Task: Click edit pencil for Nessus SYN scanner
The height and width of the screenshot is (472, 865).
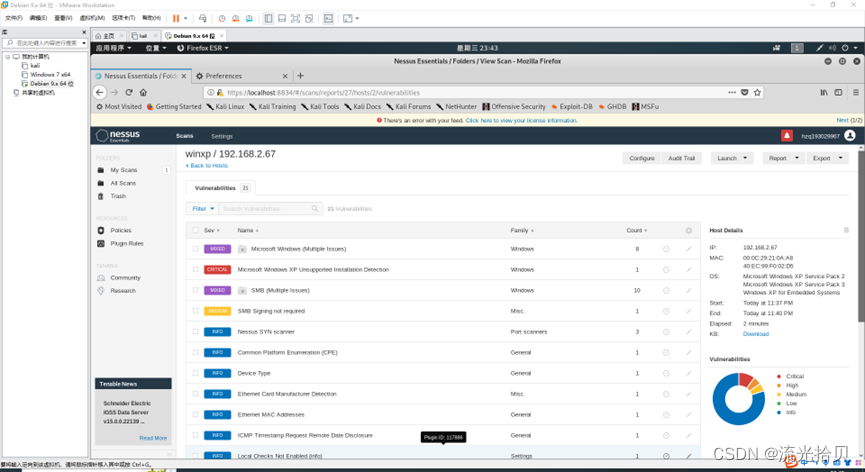Action: [x=688, y=332]
